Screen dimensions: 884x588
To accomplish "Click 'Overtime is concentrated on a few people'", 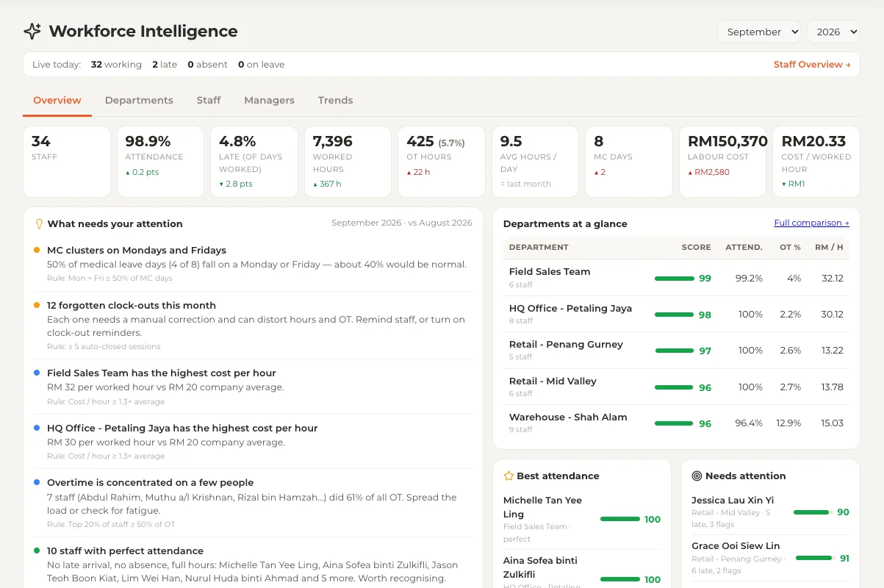I will point(254,503).
